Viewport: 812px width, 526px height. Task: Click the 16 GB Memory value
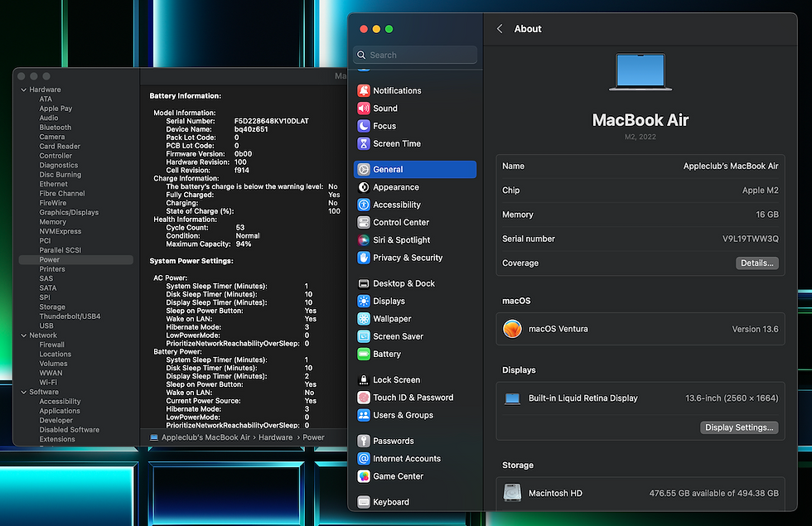pos(767,215)
